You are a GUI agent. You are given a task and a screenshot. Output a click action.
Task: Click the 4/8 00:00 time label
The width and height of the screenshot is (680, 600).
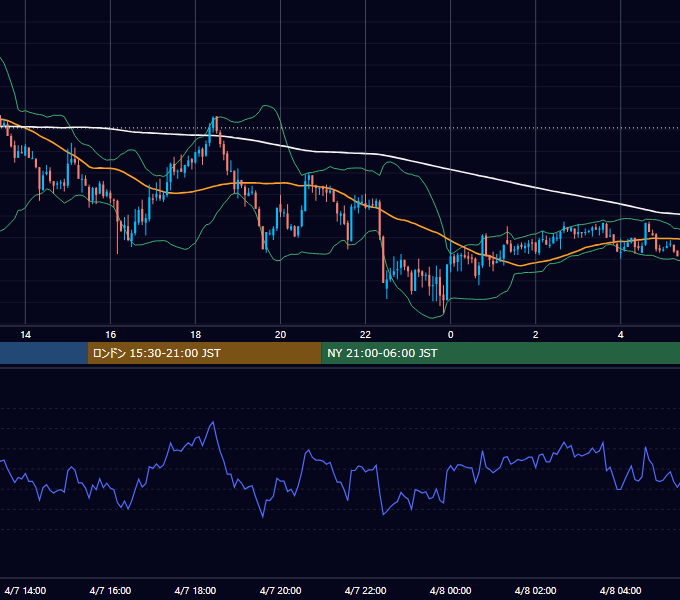[451, 590]
